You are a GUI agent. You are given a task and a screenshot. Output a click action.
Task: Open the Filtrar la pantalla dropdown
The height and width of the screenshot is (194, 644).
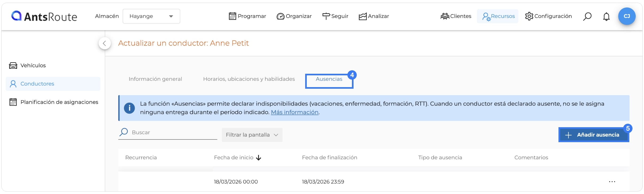coord(252,135)
